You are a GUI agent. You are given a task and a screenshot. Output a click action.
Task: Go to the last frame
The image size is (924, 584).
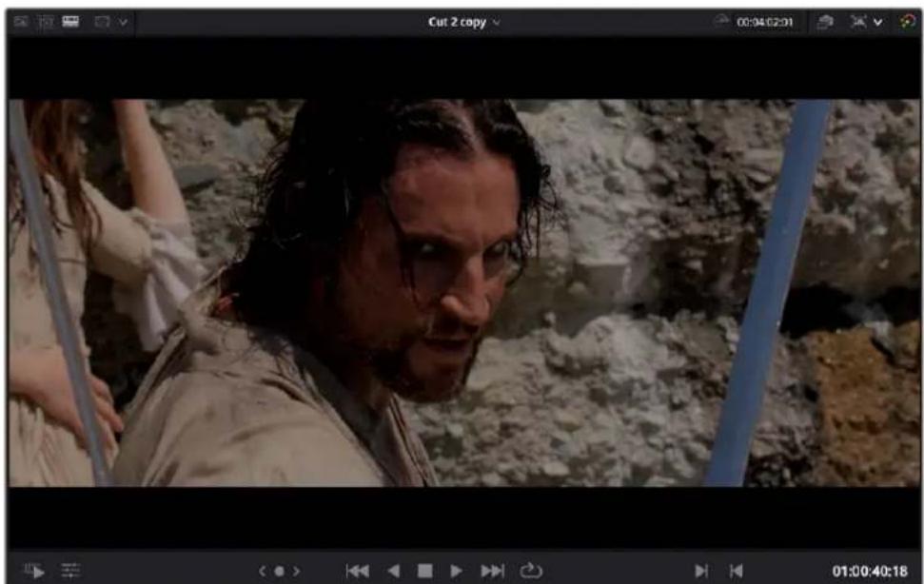(493, 571)
